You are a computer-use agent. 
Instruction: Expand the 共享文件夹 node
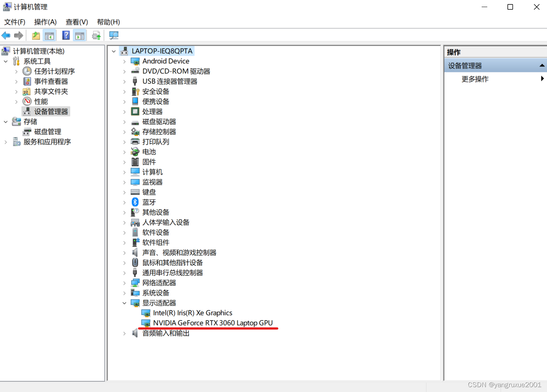(x=16, y=91)
